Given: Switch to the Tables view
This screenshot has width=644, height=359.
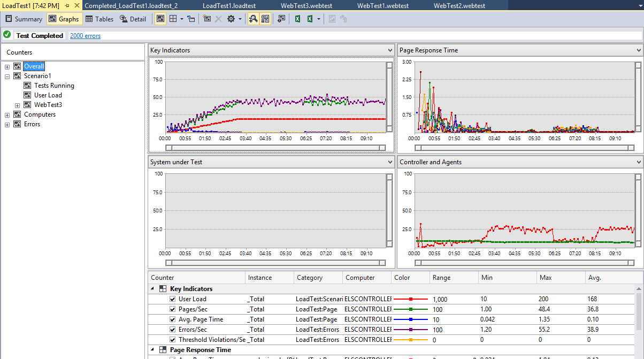Looking at the screenshot, I should [x=99, y=19].
